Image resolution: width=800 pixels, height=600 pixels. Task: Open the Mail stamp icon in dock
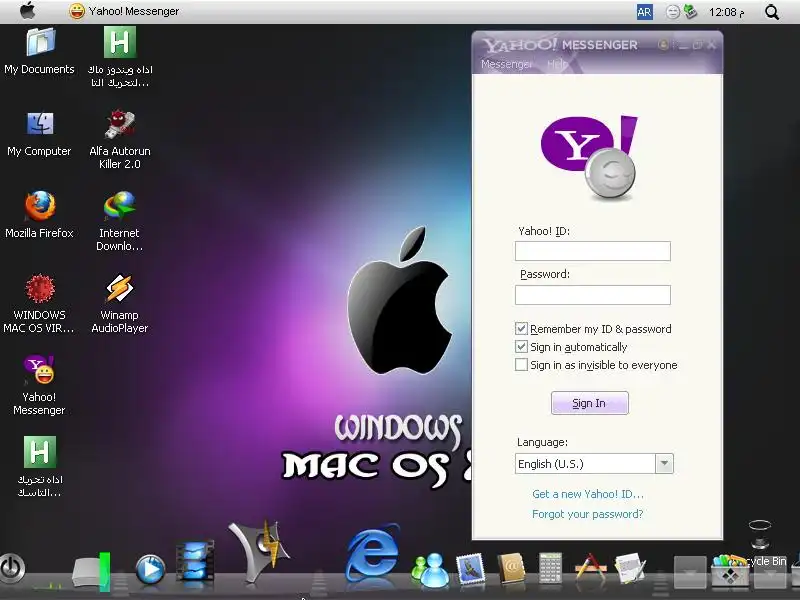471,568
